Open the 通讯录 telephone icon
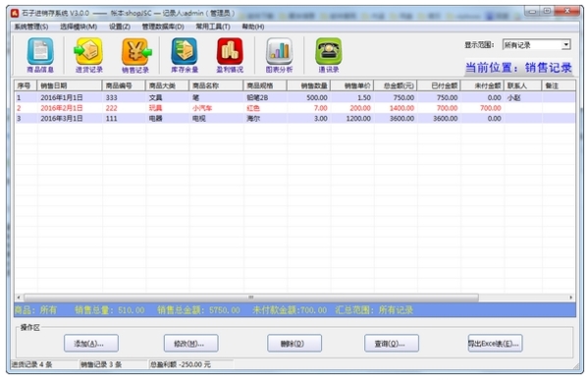 pos(329,55)
